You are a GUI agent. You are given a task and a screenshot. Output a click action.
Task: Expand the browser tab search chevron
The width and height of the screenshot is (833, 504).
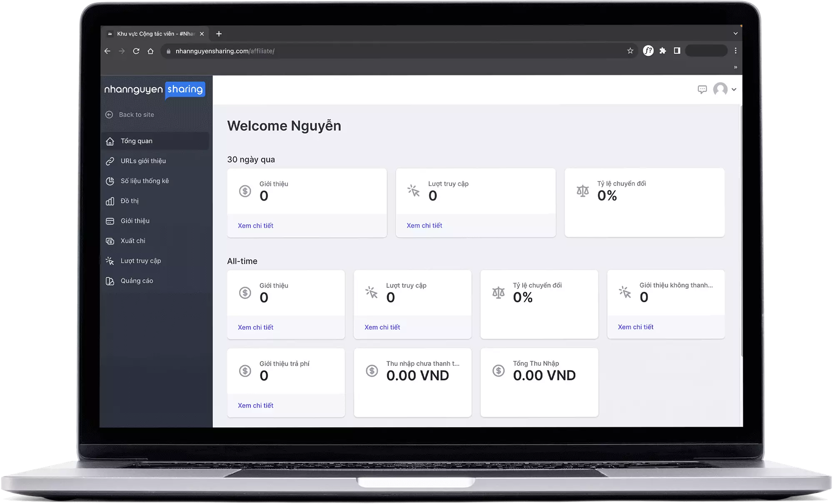[736, 33]
